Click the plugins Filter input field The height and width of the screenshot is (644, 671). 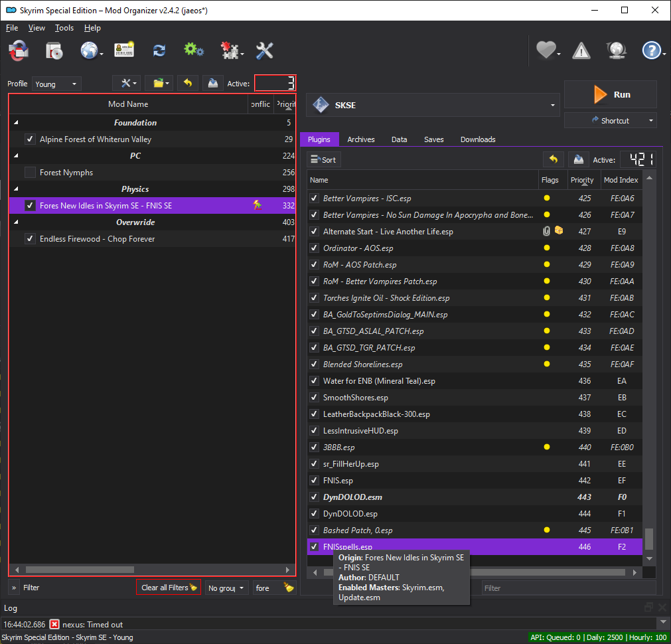point(569,588)
